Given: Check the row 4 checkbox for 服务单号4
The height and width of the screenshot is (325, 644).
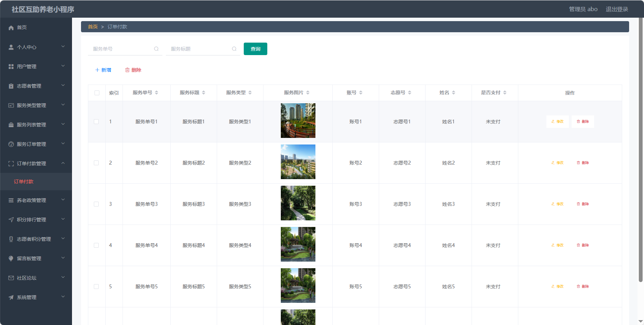Looking at the screenshot, I should (96, 245).
